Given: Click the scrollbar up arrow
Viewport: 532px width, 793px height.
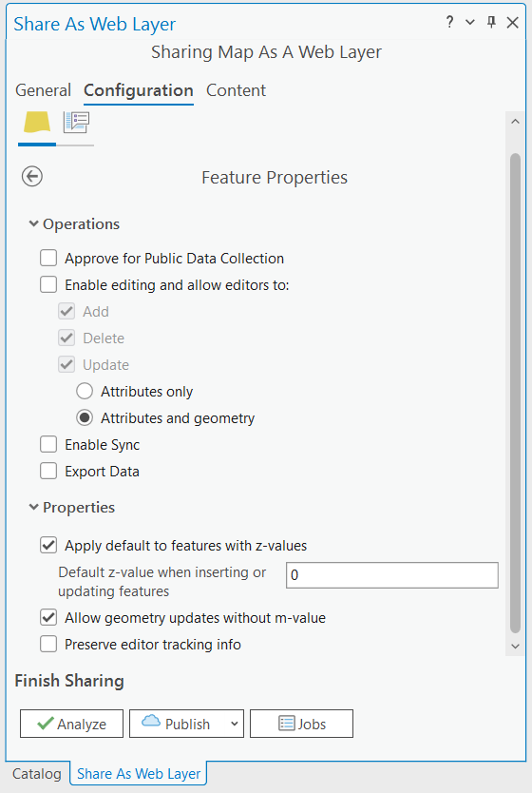Looking at the screenshot, I should tap(515, 122).
